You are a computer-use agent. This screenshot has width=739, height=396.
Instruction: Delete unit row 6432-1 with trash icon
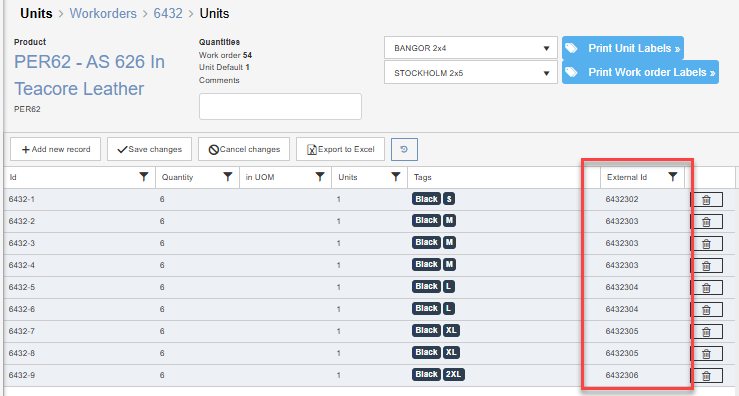706,200
